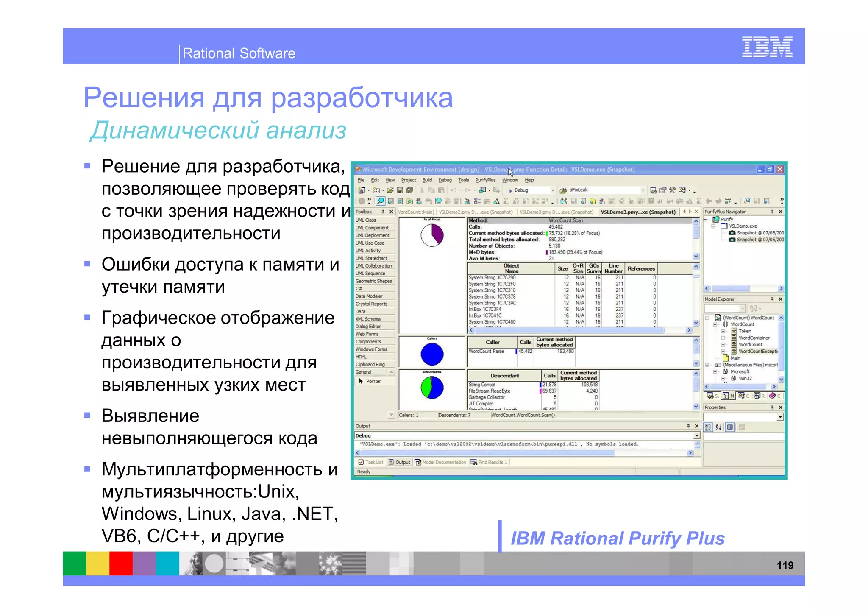
Task: Expand the Token node in Model Explorer
Action: tap(723, 331)
